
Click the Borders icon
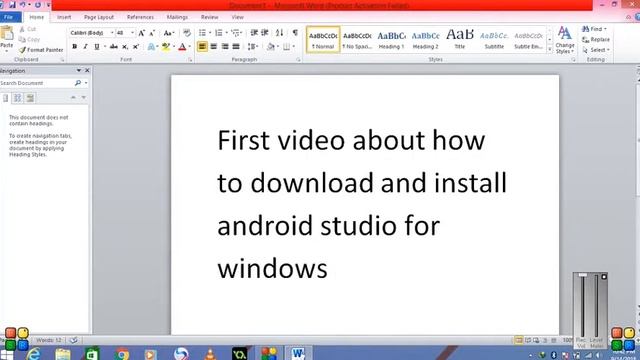pyautogui.click(x=287, y=47)
